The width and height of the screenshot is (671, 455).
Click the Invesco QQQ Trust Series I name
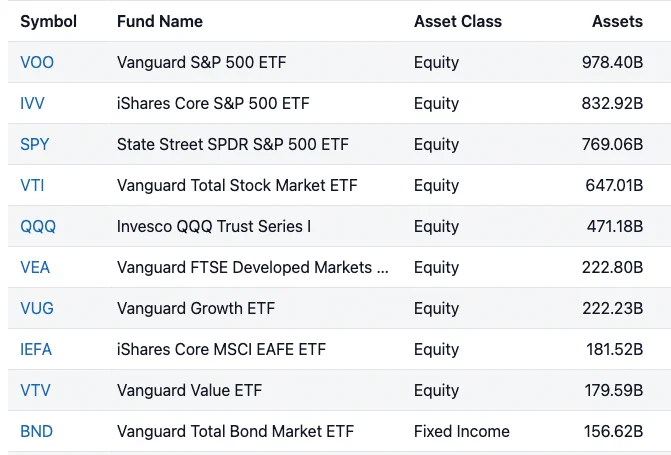click(x=214, y=226)
